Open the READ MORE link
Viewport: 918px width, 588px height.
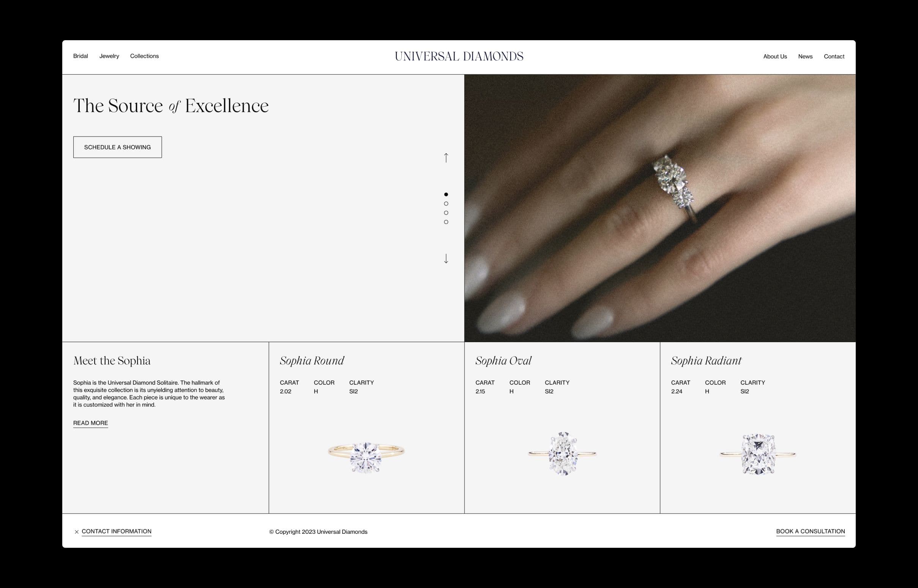tap(90, 423)
